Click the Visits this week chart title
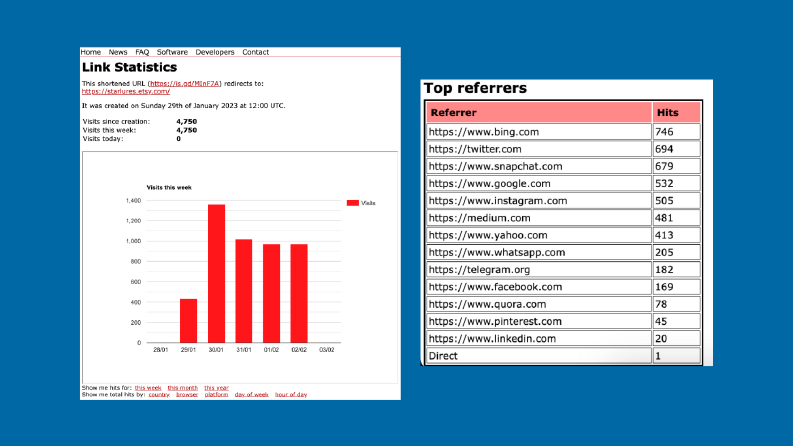 169,188
